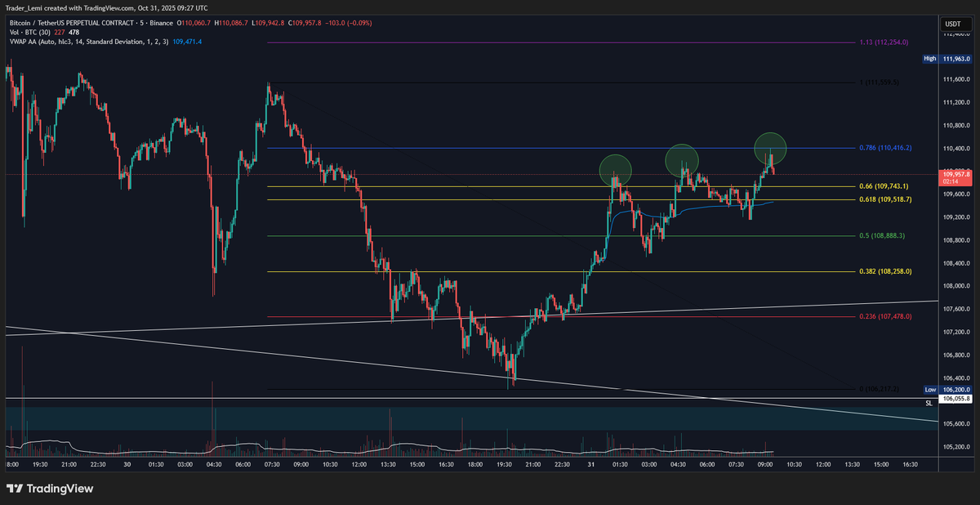Click the high price tag 111,963.0
Image resolution: width=980 pixels, height=505 pixels.
956,59
